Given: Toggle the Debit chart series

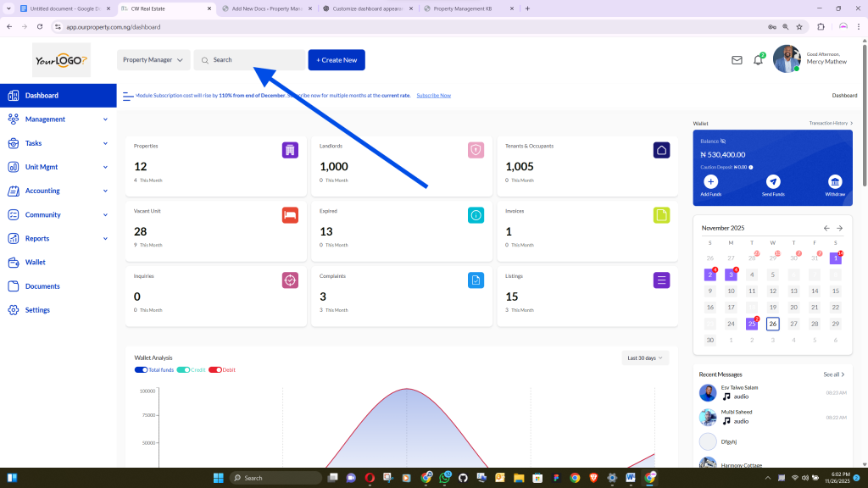Looking at the screenshot, I should tap(215, 370).
